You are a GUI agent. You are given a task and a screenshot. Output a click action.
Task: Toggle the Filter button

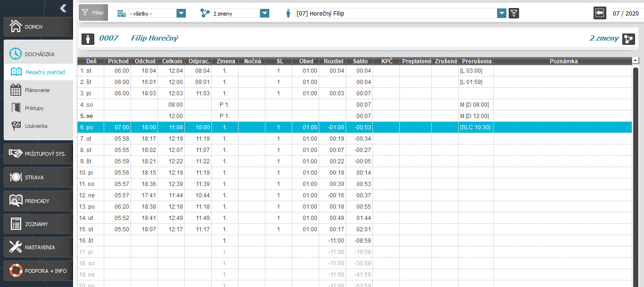[93, 13]
